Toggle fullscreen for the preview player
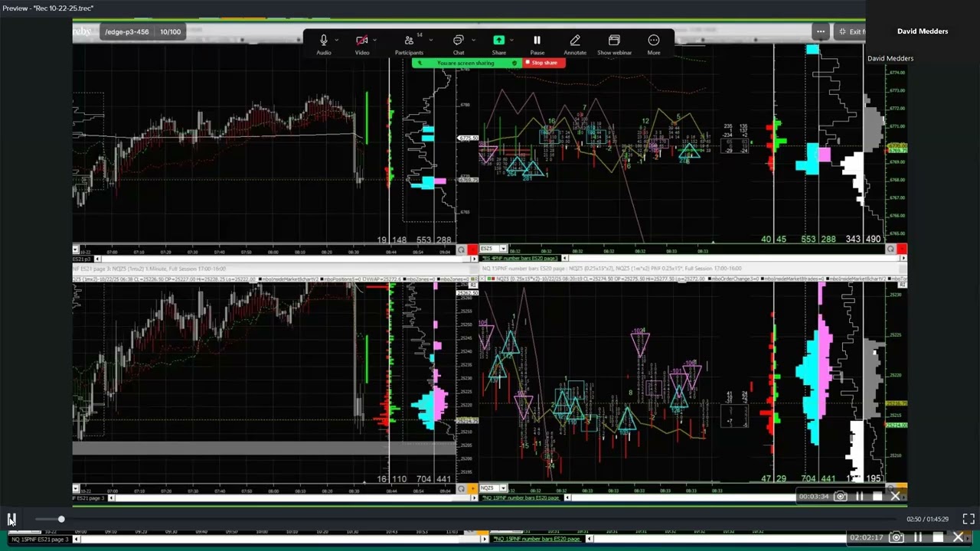This screenshot has height=551, width=980. 969,519
